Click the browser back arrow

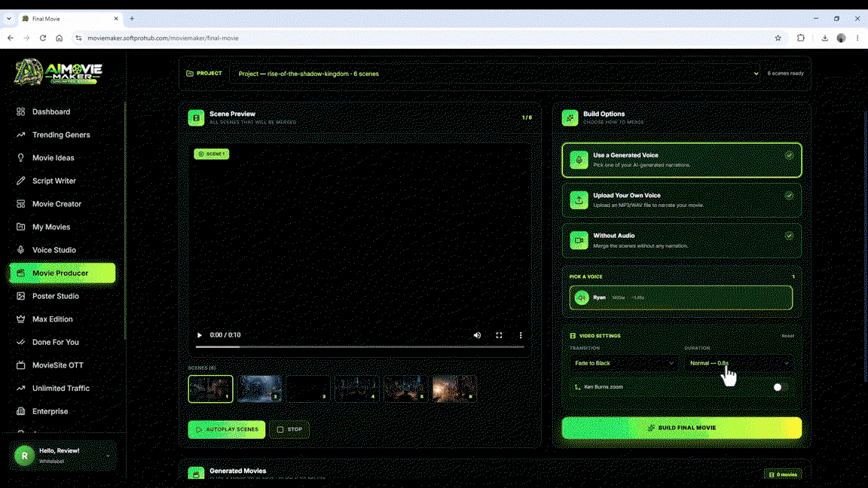11,38
